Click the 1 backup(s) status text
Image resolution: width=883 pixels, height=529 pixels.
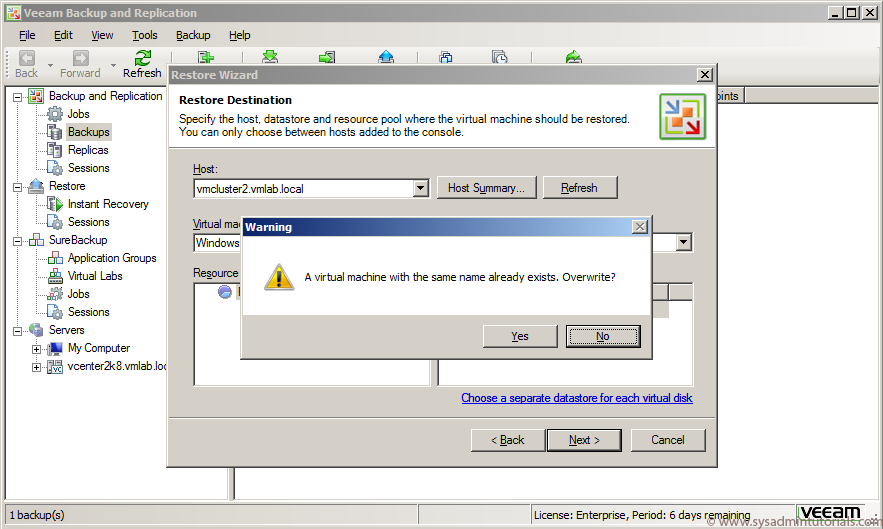point(37,515)
